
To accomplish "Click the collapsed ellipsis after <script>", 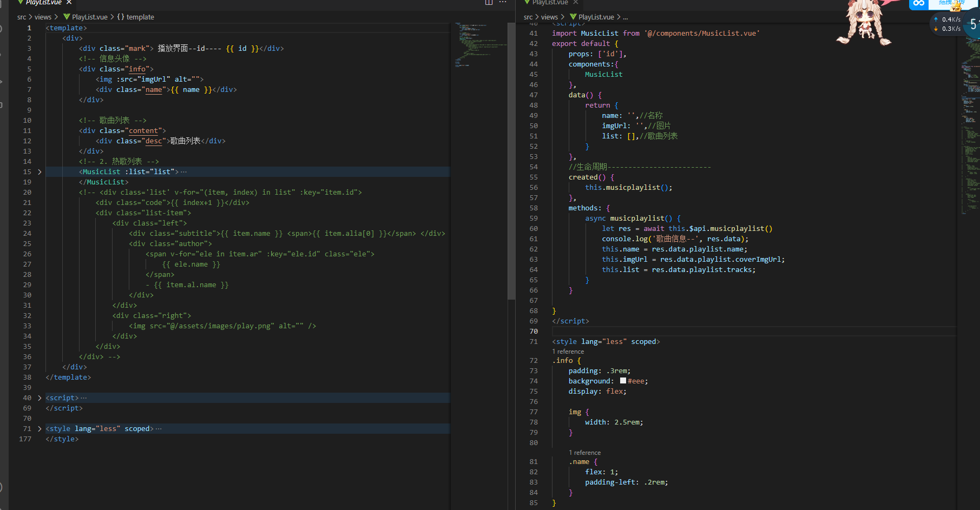I will [84, 398].
